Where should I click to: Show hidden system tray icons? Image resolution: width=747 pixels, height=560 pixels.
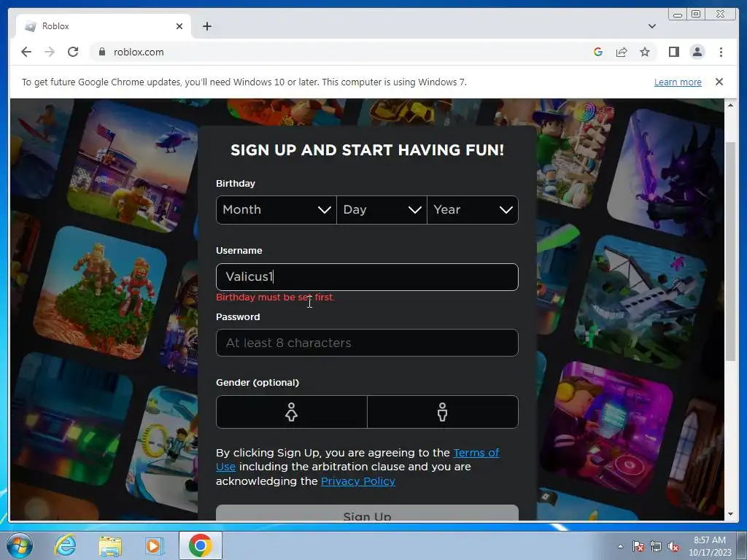pos(620,546)
